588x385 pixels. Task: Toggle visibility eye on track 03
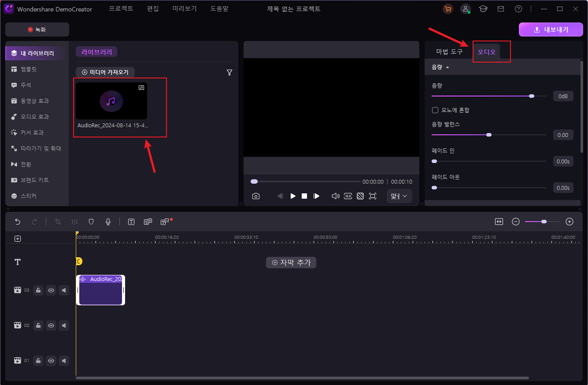(x=51, y=290)
